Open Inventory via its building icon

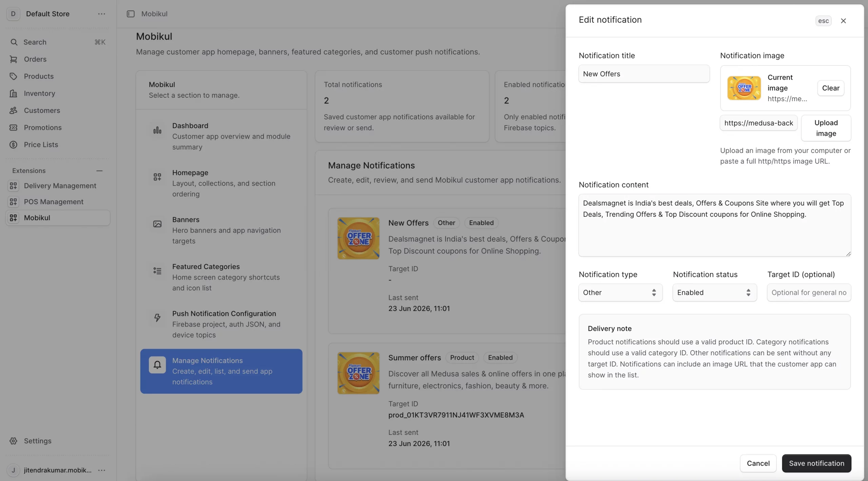coord(14,93)
